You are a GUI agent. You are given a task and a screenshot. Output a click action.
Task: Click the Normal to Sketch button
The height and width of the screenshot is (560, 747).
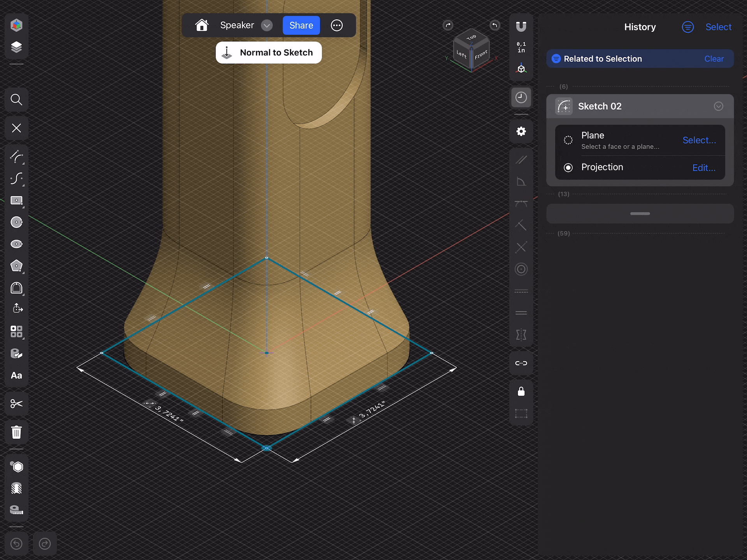click(268, 52)
